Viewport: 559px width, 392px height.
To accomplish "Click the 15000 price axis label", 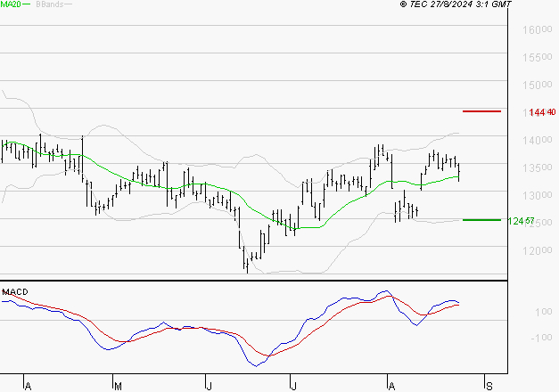I will coord(538,86).
